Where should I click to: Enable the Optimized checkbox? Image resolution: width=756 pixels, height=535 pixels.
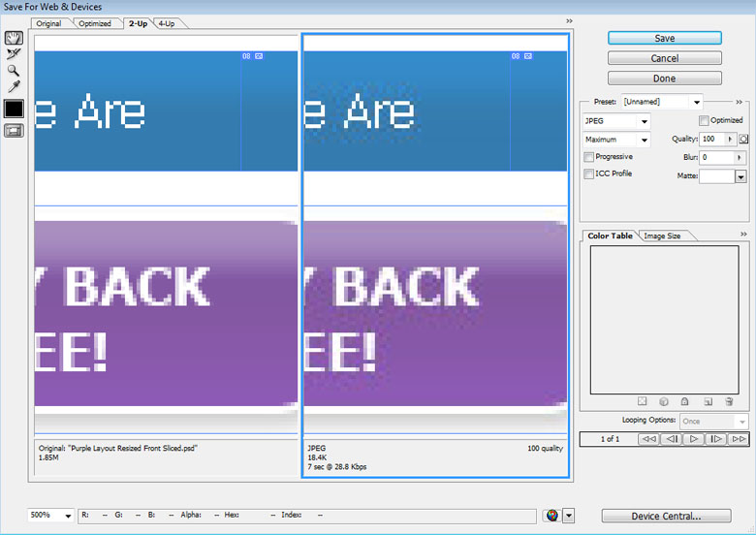click(x=705, y=120)
